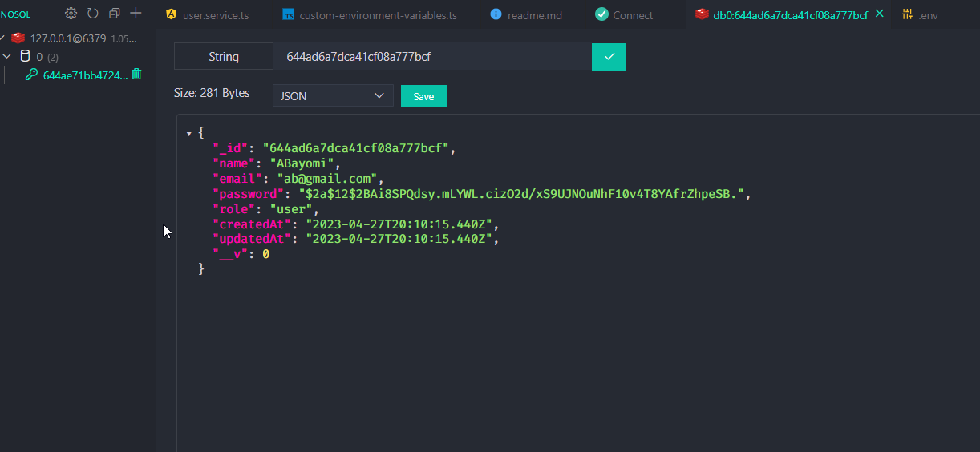Click the database cylinder icon for db 0

(25, 56)
